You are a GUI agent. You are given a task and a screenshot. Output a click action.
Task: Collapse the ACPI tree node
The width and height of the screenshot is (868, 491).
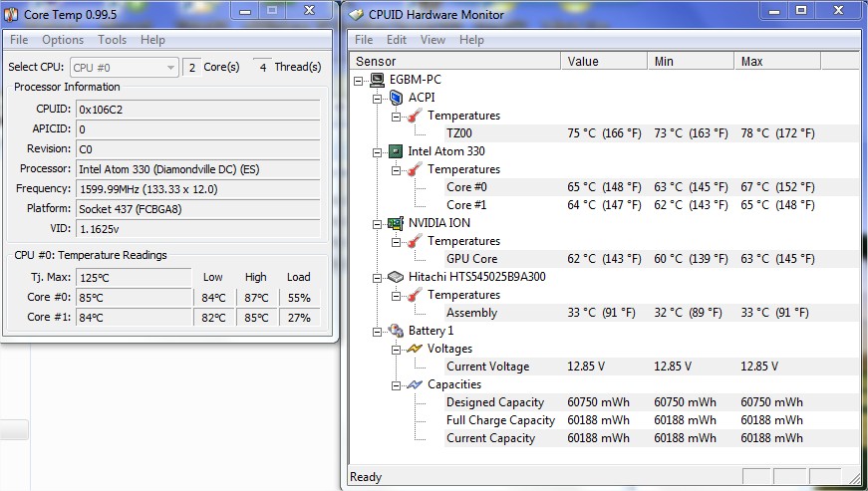pyautogui.click(x=378, y=99)
